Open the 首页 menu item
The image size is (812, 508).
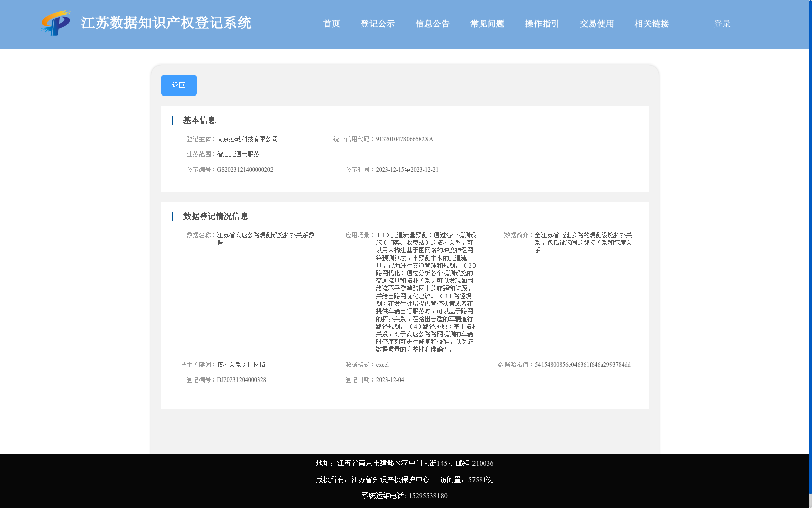point(331,24)
